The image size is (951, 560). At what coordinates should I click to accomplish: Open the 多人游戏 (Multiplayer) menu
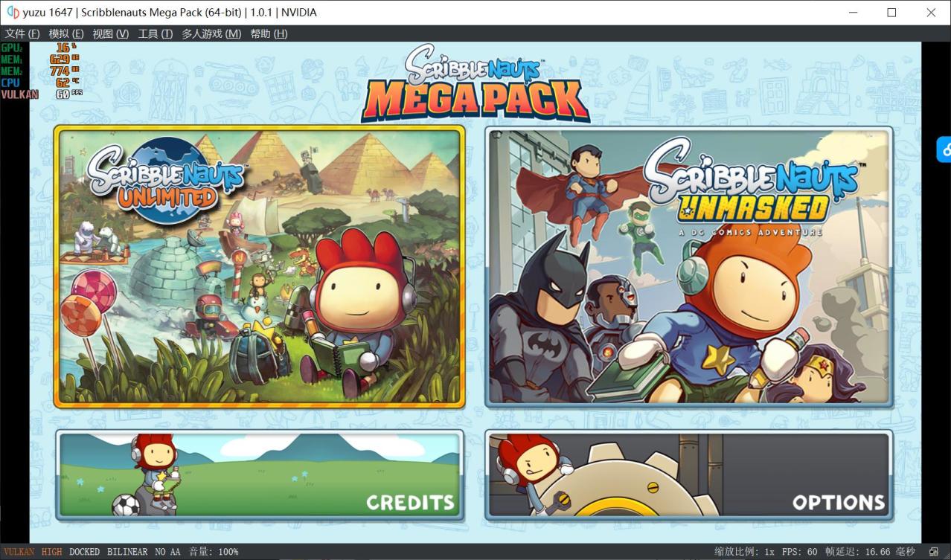pos(211,33)
